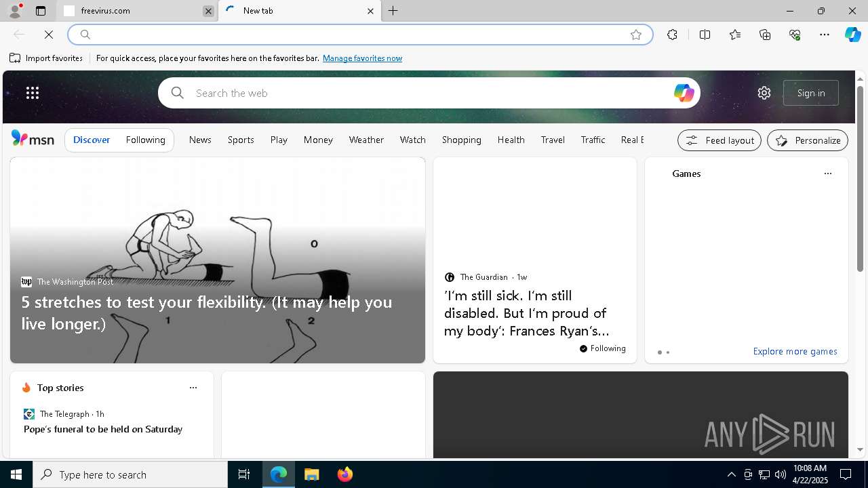Image resolution: width=868 pixels, height=488 pixels.
Task: Select the Discover tab
Action: 92,140
